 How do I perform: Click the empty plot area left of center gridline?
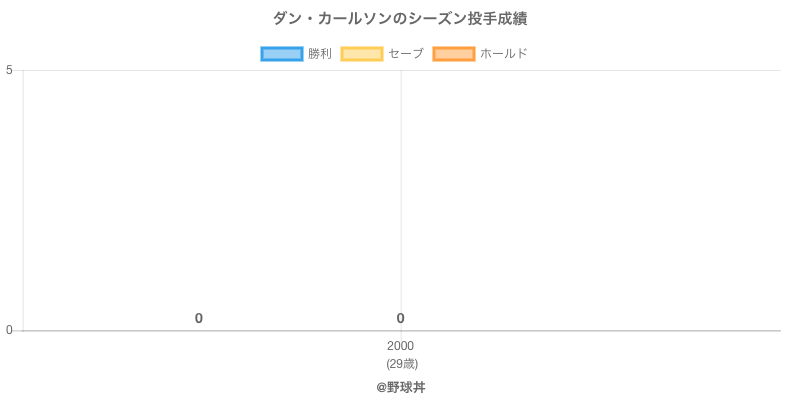click(210, 200)
